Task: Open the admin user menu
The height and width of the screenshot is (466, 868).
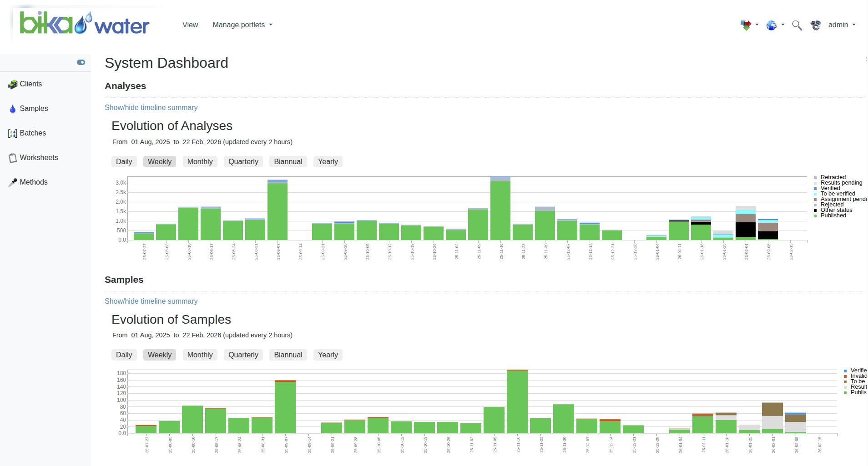Action: (x=841, y=25)
